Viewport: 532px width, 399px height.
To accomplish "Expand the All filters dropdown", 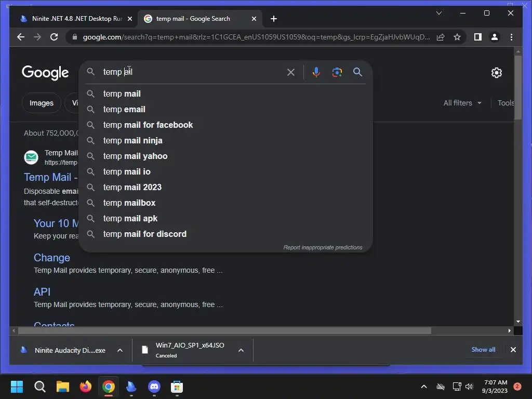I will click(x=462, y=103).
